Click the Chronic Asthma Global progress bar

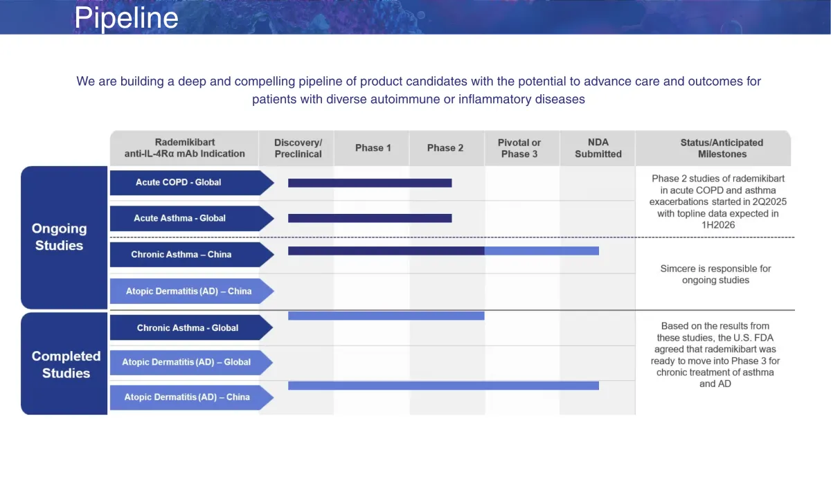(386, 316)
